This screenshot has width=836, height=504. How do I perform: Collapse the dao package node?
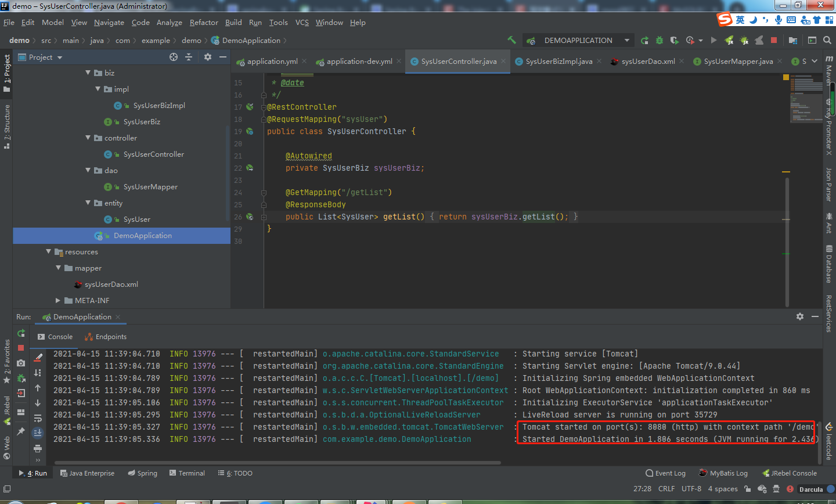pyautogui.click(x=88, y=170)
